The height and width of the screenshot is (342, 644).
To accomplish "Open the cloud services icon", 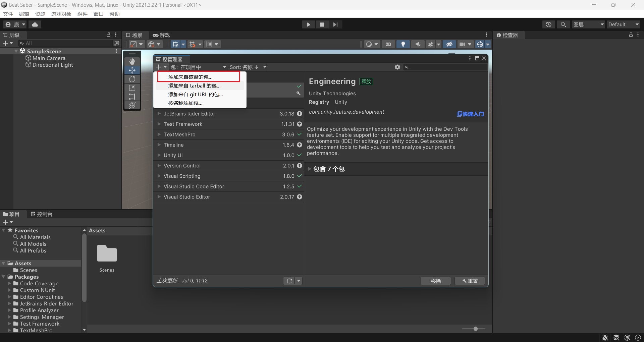I will pos(35,24).
